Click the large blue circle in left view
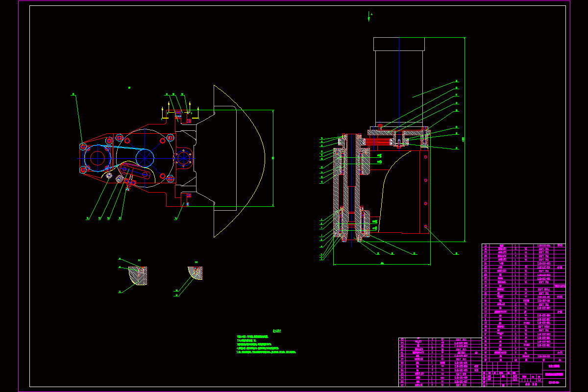 (98, 158)
